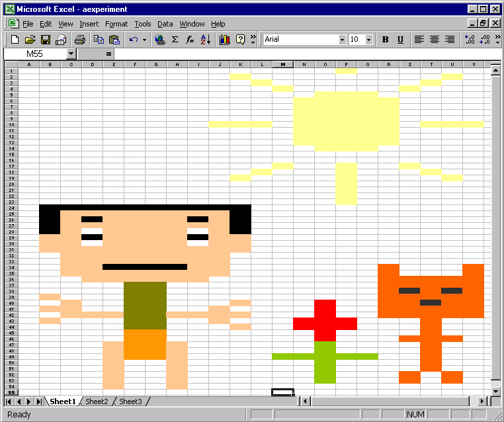
Task: Open the font size dropdown showing 10
Action: [x=368, y=40]
